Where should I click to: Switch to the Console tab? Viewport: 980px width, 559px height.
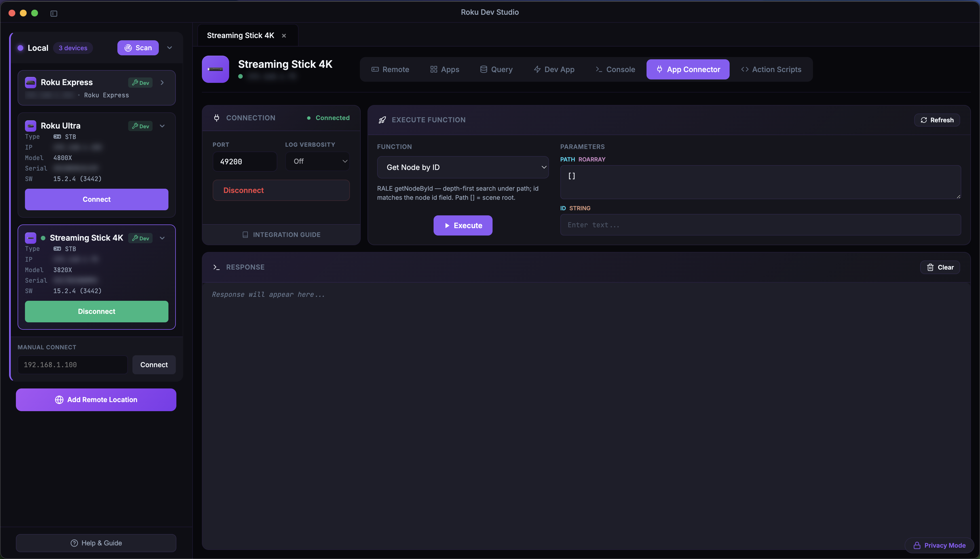[x=615, y=70]
